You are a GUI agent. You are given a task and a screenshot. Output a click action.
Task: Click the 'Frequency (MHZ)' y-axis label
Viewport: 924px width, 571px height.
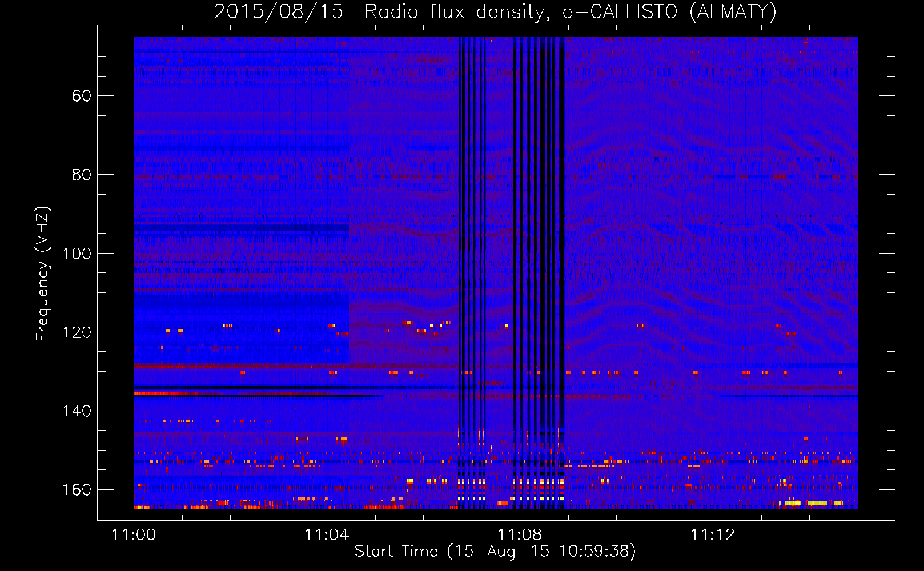tap(43, 274)
